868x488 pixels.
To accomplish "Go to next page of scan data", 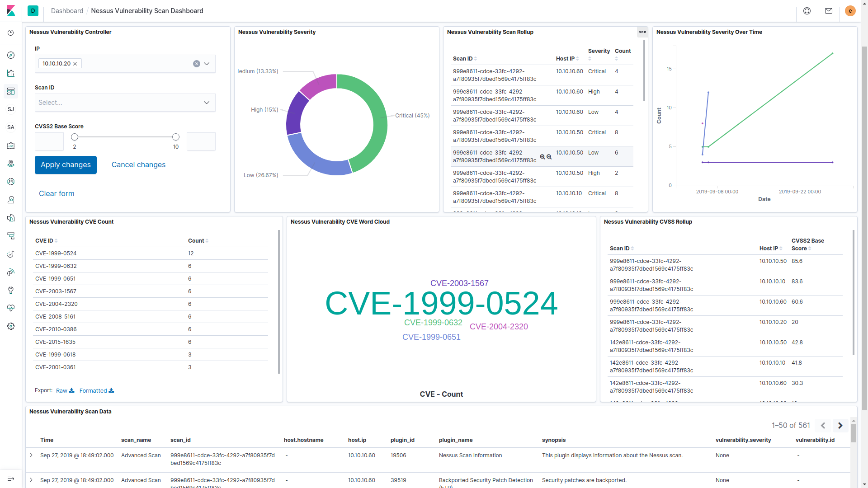I will click(840, 426).
